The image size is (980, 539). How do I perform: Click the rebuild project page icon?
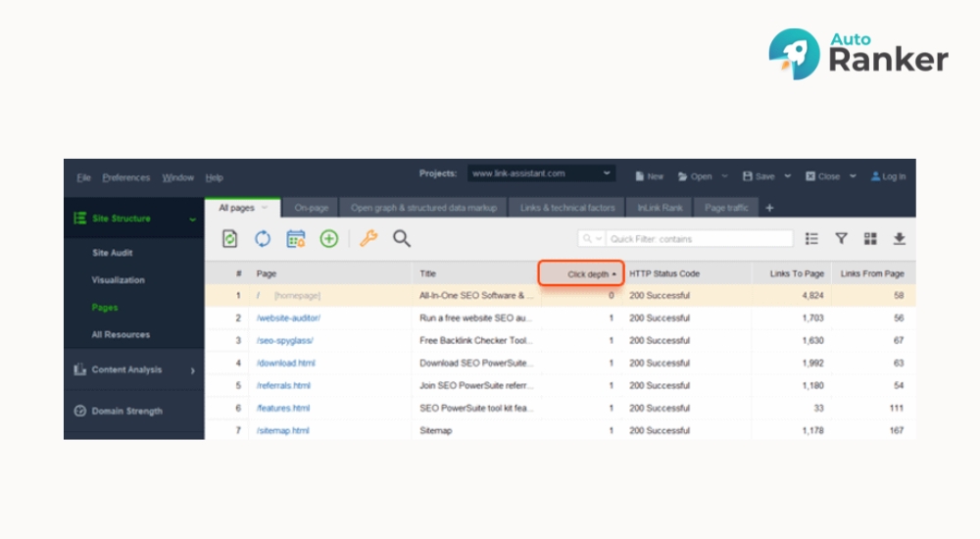pos(230,239)
